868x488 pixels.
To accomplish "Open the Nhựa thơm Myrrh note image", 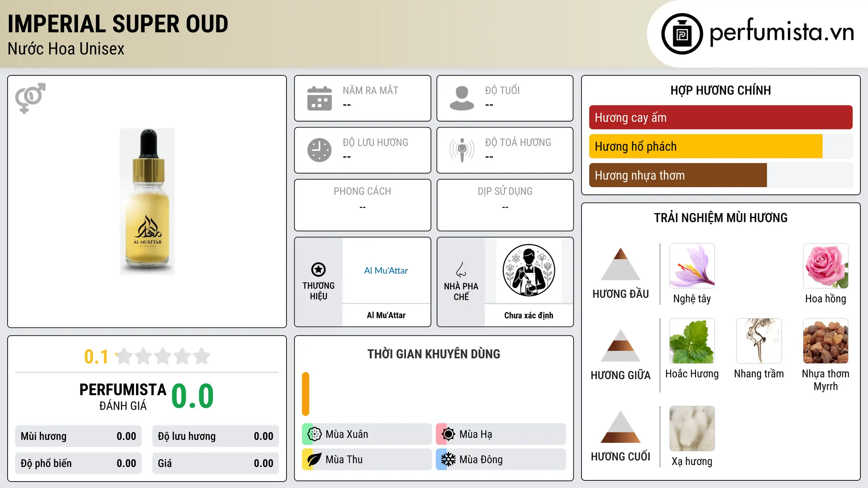I will click(x=826, y=341).
